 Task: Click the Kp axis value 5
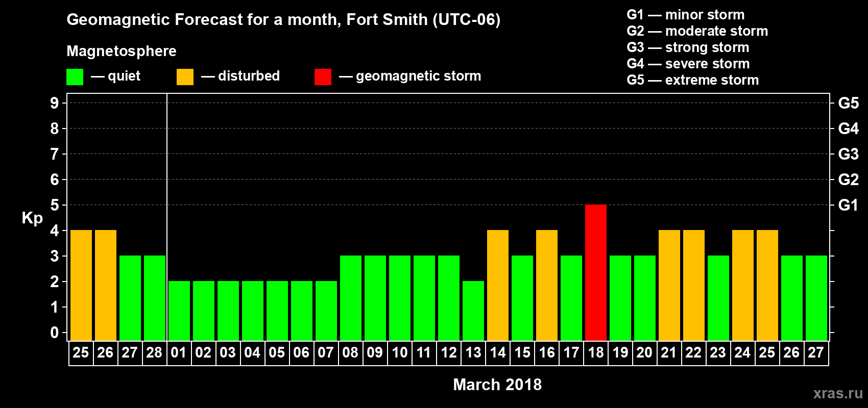55,205
